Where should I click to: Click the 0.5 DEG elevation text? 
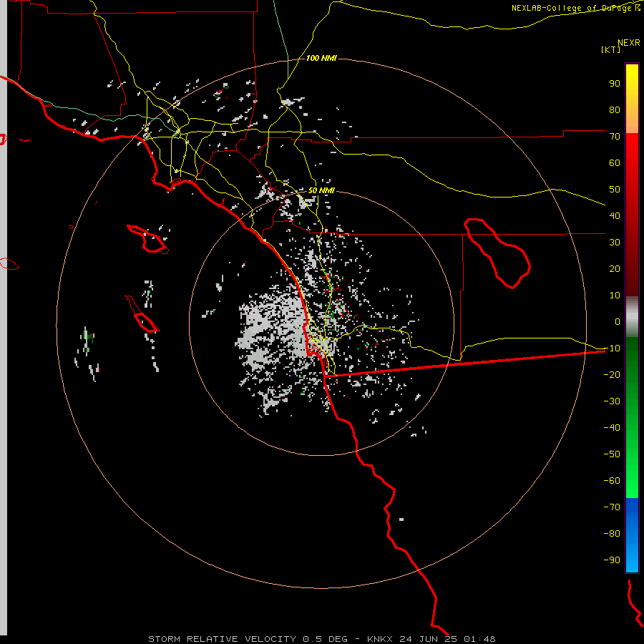click(325, 639)
